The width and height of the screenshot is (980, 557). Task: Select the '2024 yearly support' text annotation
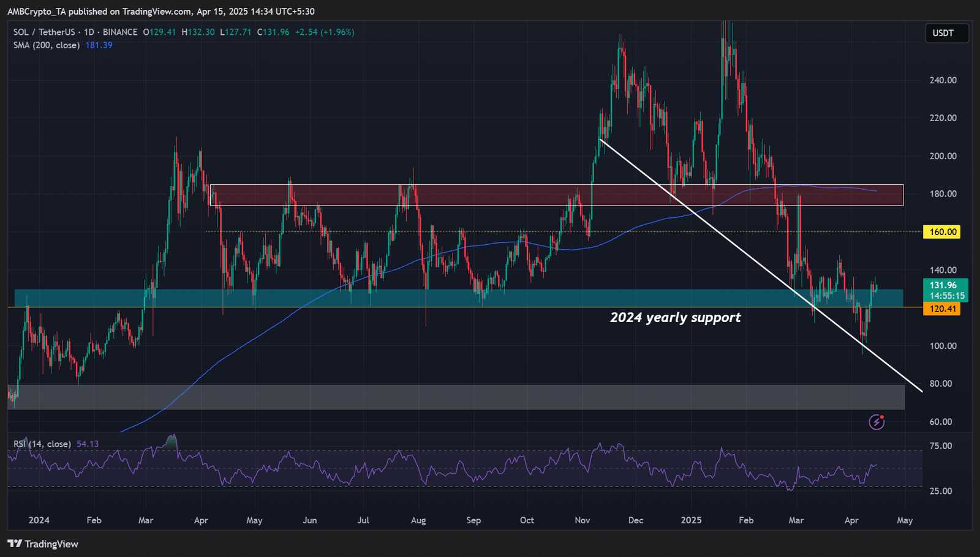click(x=675, y=318)
